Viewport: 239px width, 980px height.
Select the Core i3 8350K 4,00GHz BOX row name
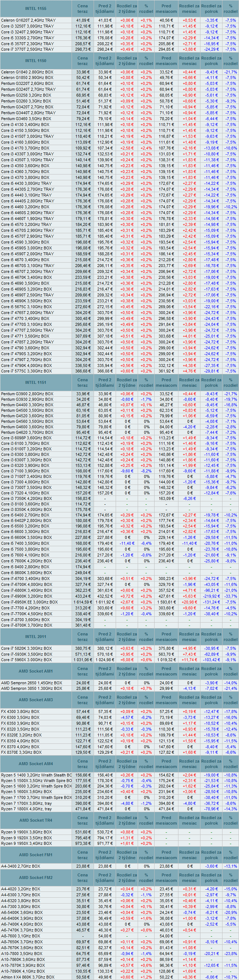click(26, 509)
